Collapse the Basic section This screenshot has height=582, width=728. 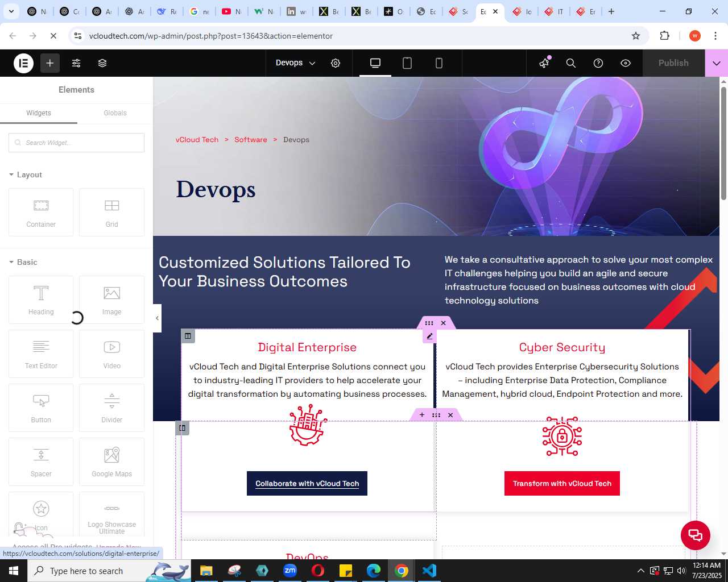pos(23,262)
